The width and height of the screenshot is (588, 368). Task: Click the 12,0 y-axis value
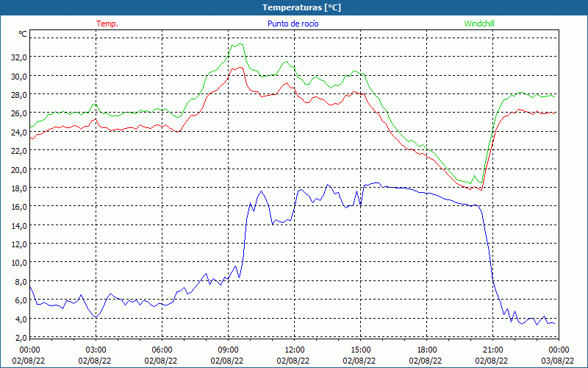pyautogui.click(x=19, y=244)
